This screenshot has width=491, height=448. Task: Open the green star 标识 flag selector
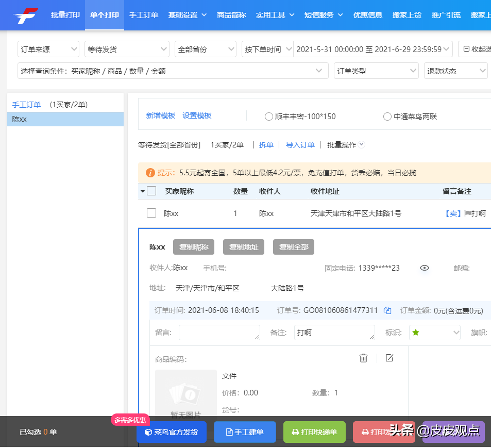434,333
